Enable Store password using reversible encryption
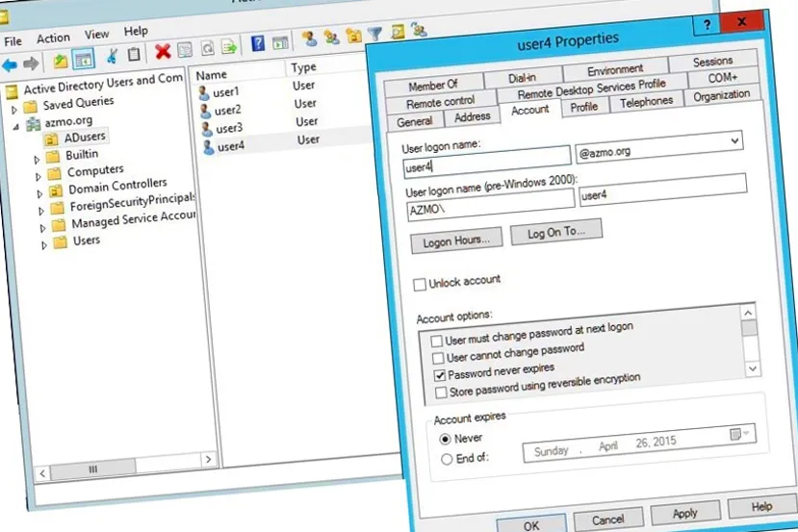The width and height of the screenshot is (798, 532). pyautogui.click(x=441, y=393)
